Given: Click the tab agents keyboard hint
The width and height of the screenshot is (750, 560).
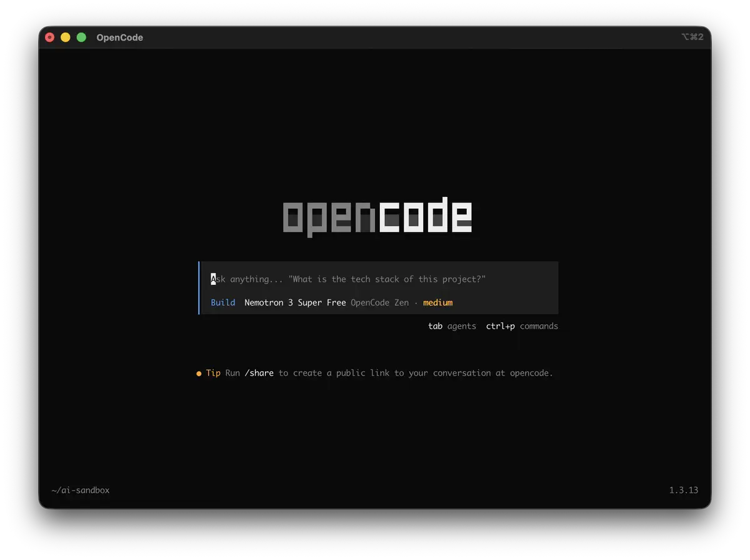Looking at the screenshot, I should (x=451, y=326).
